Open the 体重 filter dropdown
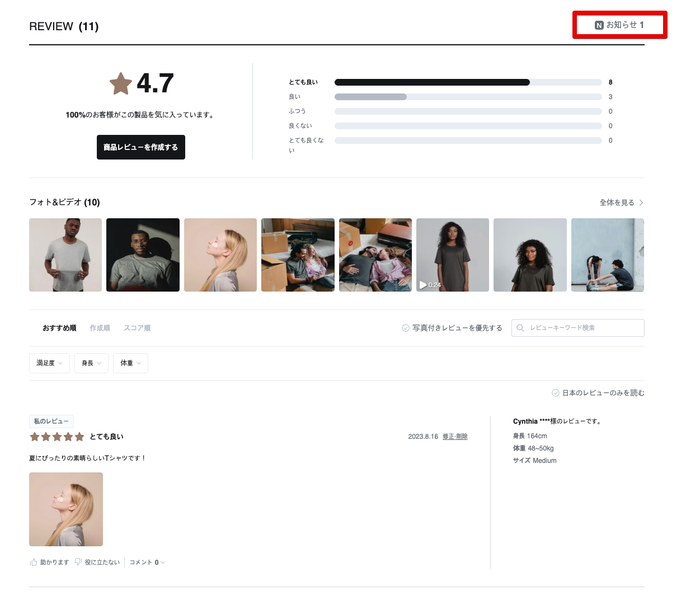Image resolution: width=700 pixels, height=600 pixels. (x=130, y=363)
